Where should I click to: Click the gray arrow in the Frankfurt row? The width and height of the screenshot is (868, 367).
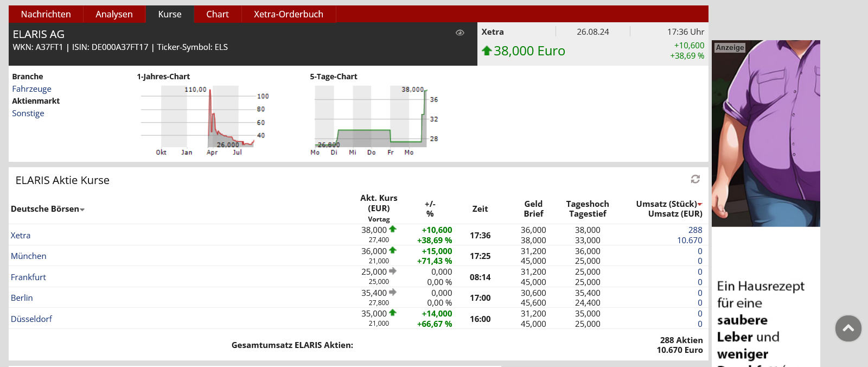(393, 271)
